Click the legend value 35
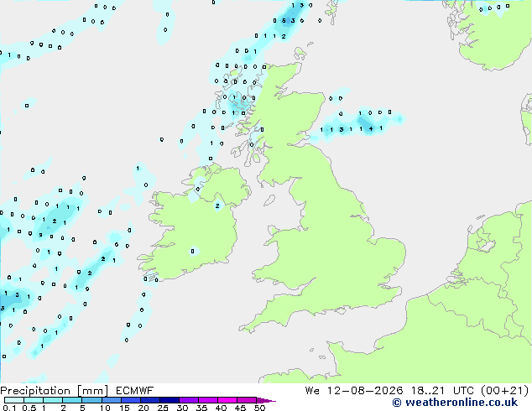This screenshot has height=411, width=532. [201, 408]
